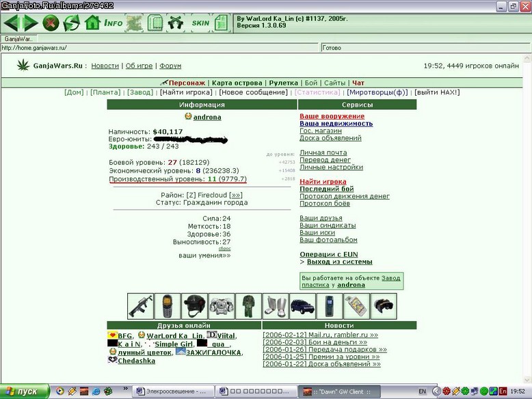Open Гос. магазин link

point(321,131)
